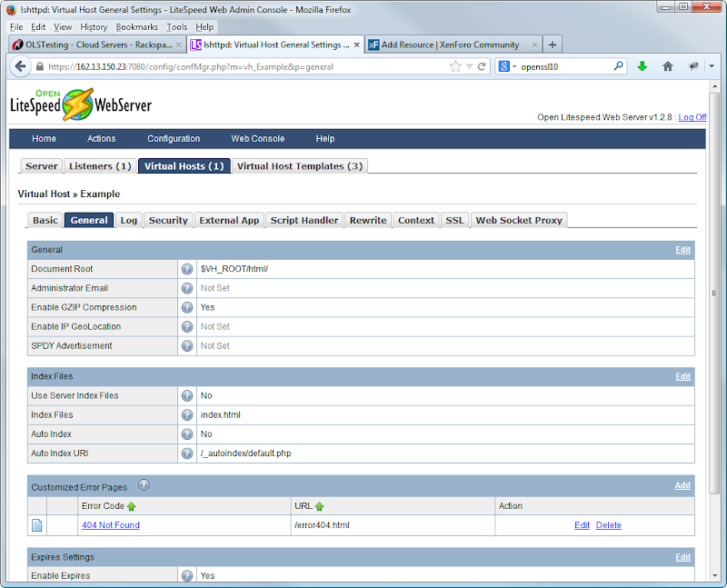The width and height of the screenshot is (727, 588).
Task: Open URL history dropdown arrow
Action: click(469, 66)
